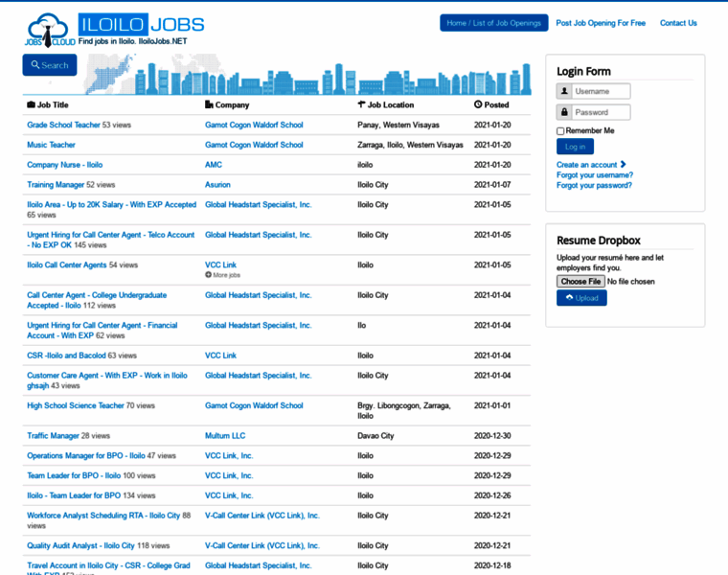Click the arrow icon after Create an account

(623, 164)
